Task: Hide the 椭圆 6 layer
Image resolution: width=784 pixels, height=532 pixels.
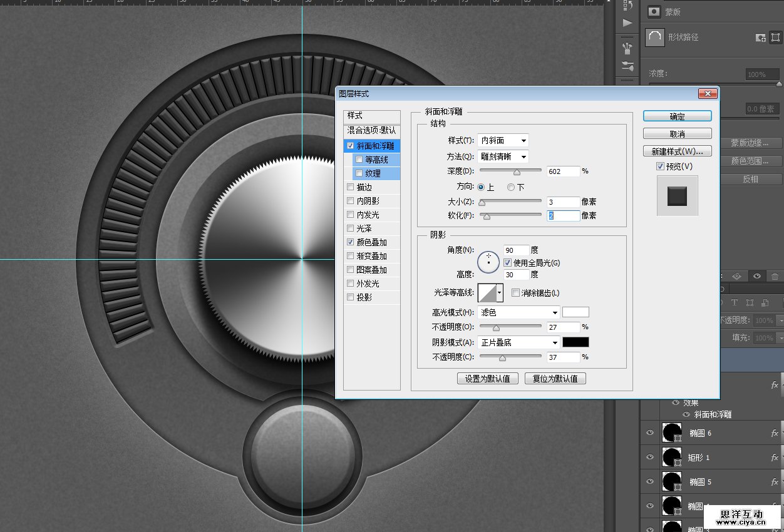Action: pyautogui.click(x=649, y=433)
